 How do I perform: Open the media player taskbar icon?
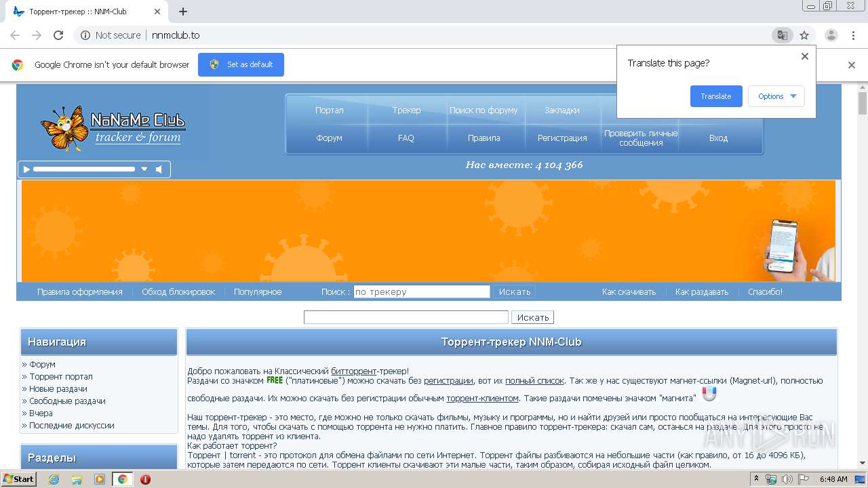pyautogui.click(x=100, y=479)
